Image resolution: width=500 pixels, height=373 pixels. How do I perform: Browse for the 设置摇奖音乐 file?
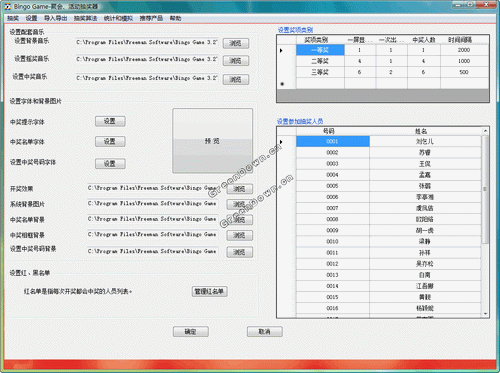(x=236, y=61)
